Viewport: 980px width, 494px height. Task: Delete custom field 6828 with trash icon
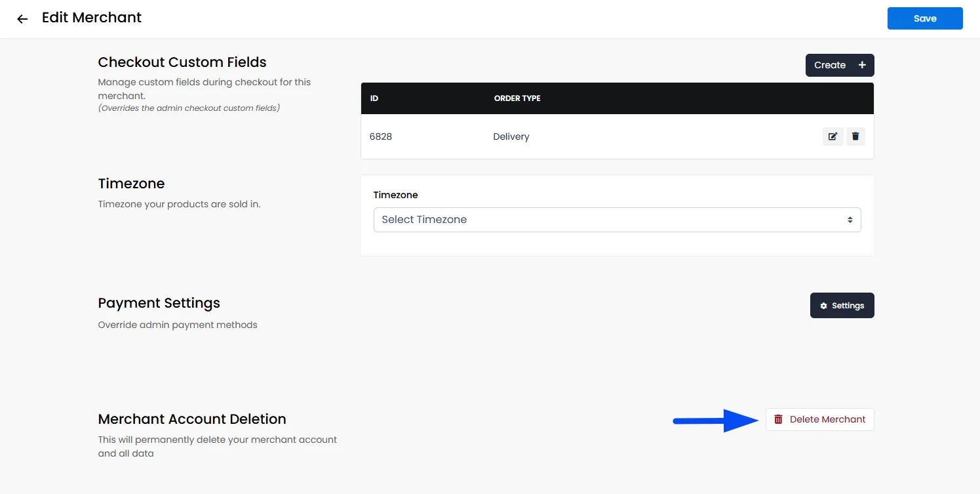[x=855, y=136]
